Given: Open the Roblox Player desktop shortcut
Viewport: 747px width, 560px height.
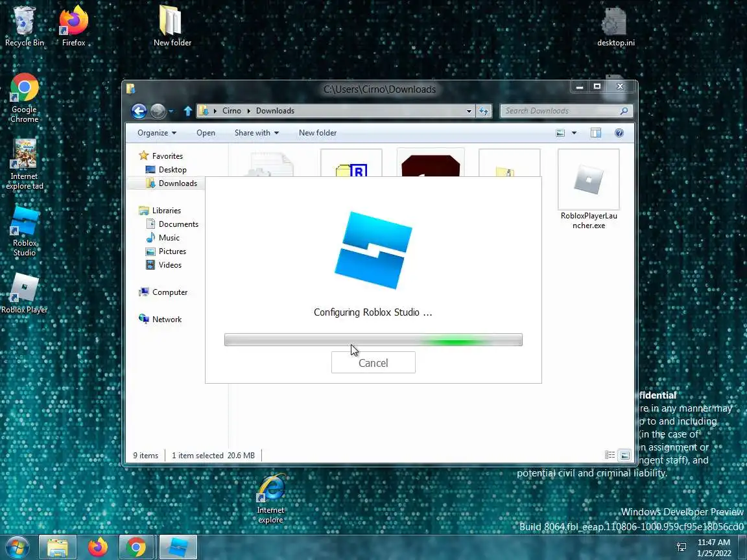Looking at the screenshot, I should (24, 294).
